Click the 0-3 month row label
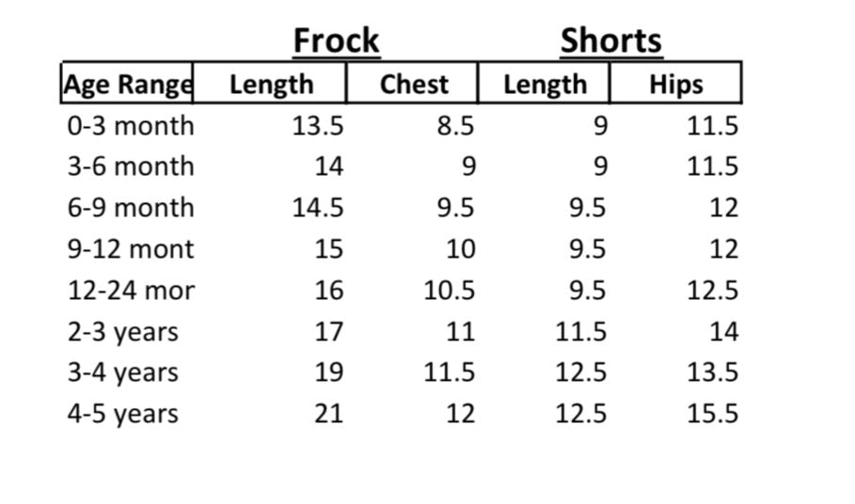This screenshot has height=504, width=855. pos(131,126)
